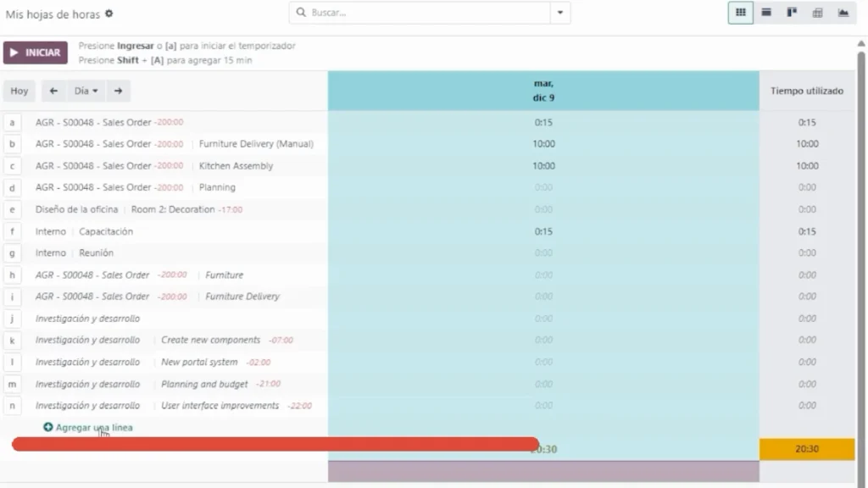The width and height of the screenshot is (868, 488).
Task: Open the kanban view
Action: tap(792, 13)
